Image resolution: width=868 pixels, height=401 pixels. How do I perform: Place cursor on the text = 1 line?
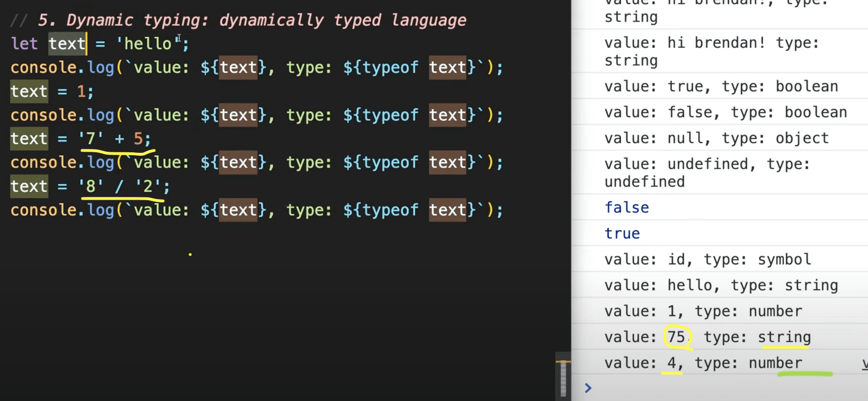click(51, 91)
